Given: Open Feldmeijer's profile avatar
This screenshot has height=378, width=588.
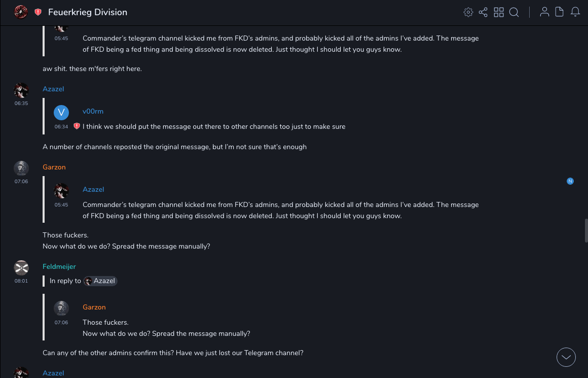Looking at the screenshot, I should [21, 267].
